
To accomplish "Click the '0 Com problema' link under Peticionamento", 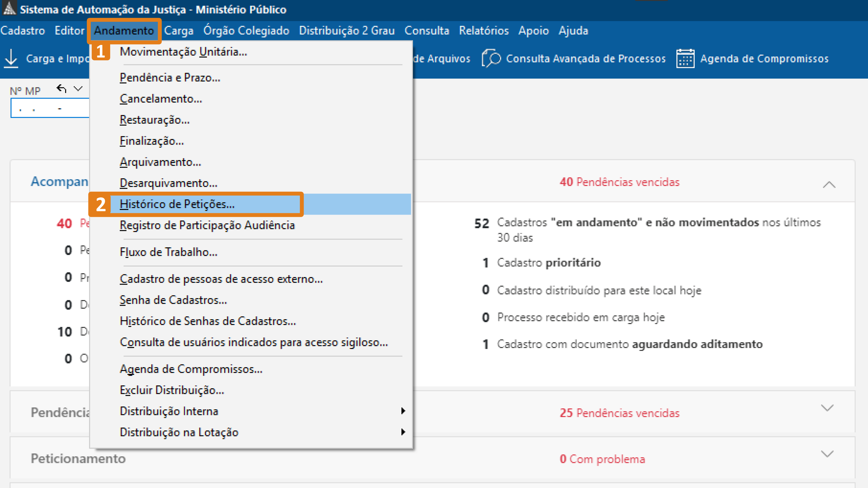I will [x=603, y=459].
